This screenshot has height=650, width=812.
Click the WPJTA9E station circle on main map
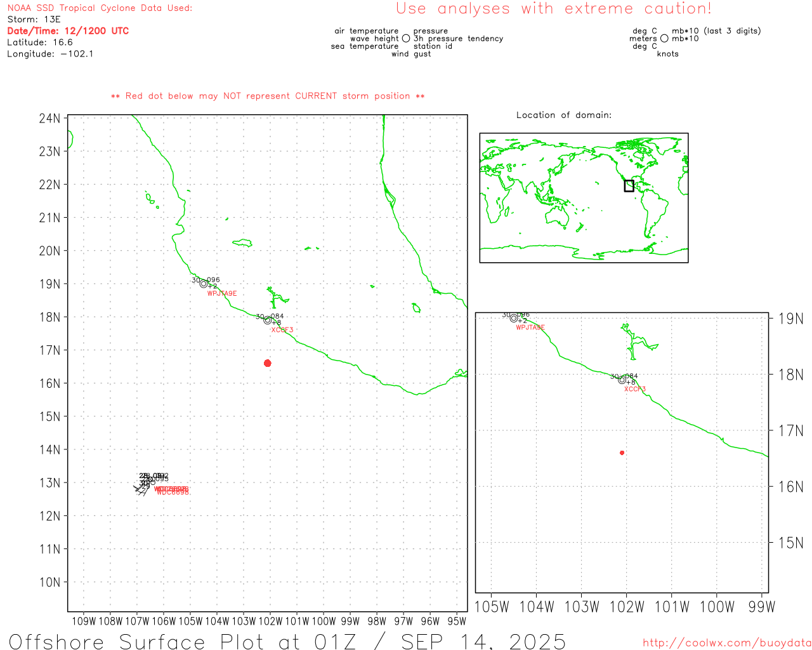[204, 284]
